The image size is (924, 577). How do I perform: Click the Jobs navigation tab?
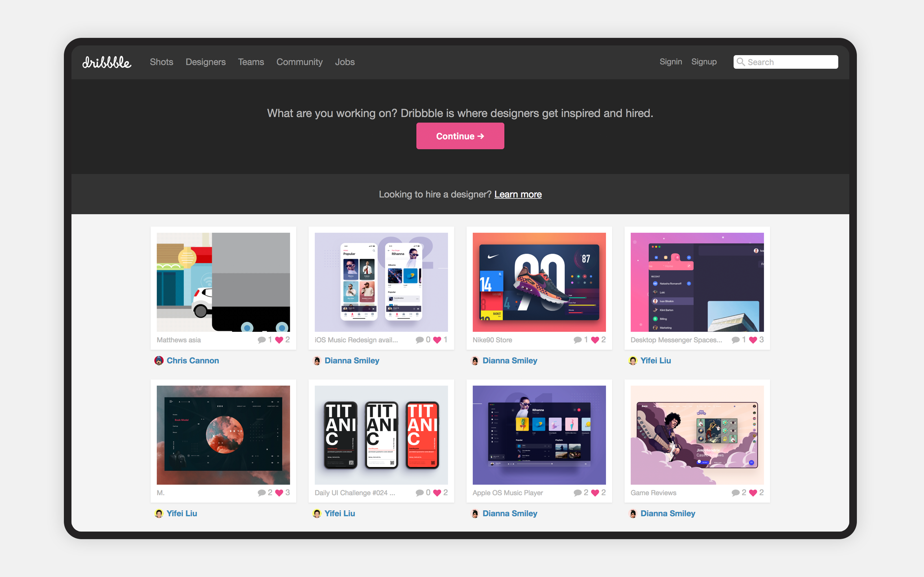coord(345,61)
